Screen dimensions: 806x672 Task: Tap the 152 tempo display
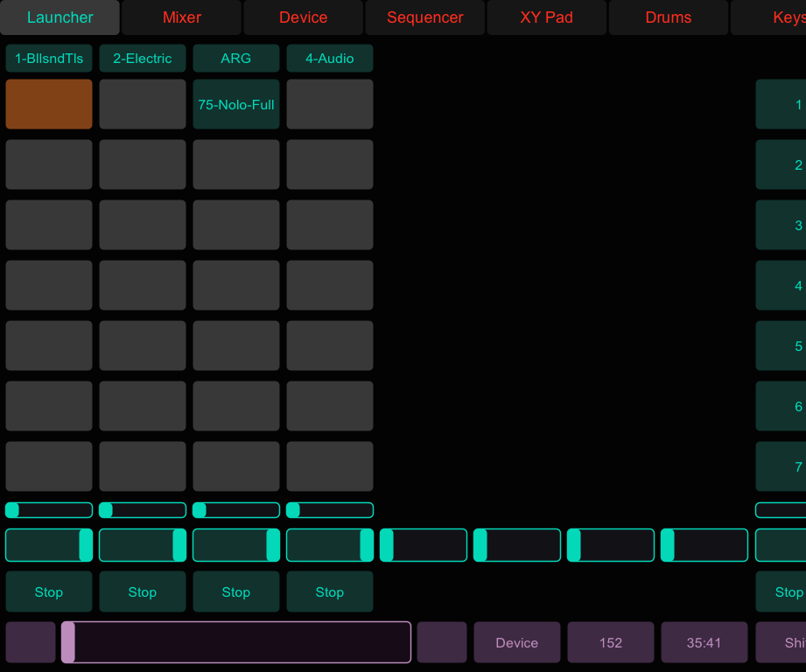610,641
